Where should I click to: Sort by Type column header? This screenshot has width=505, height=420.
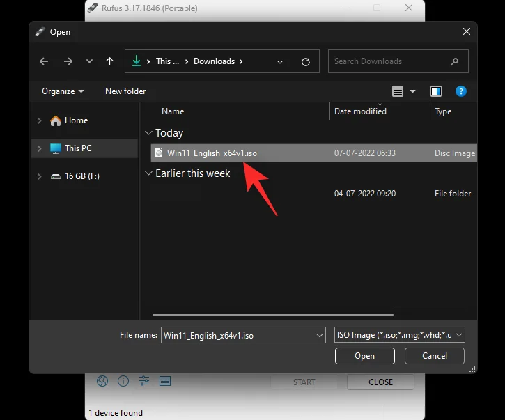(443, 111)
